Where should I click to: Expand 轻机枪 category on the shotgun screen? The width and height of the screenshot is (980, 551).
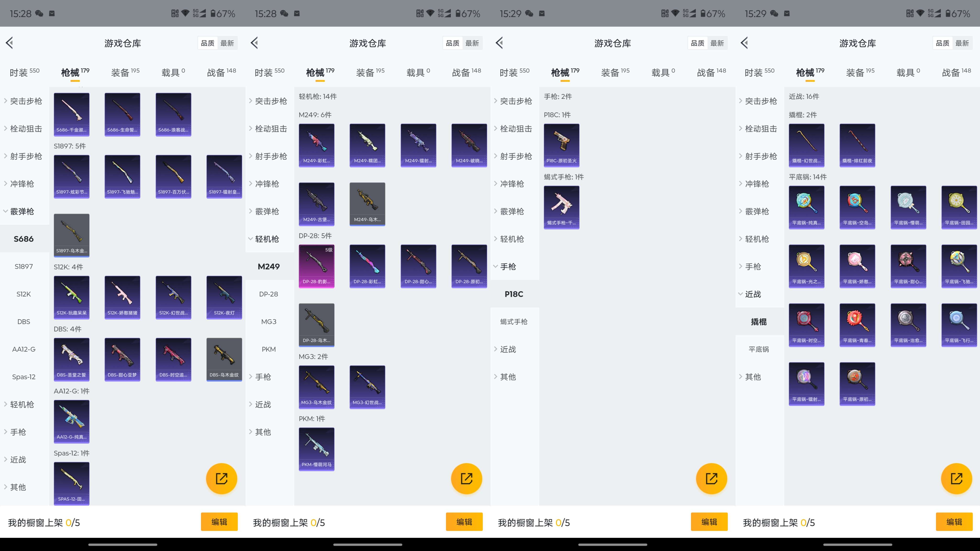point(24,404)
